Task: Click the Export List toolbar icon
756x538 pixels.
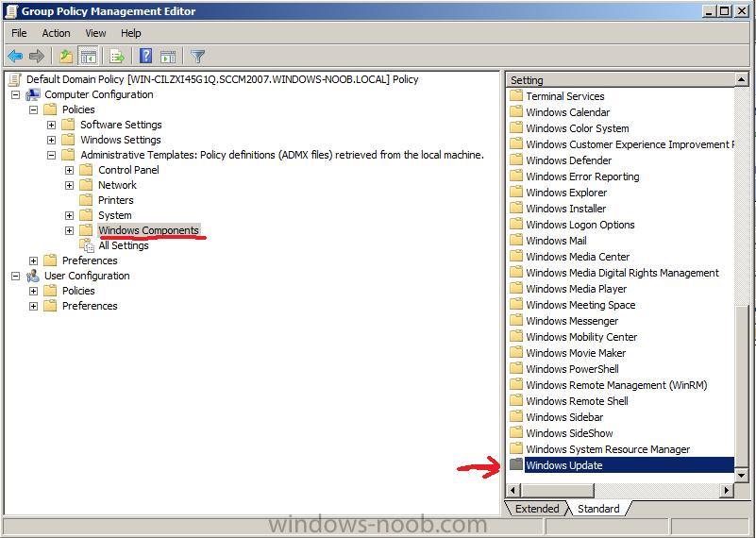Action: pos(117,57)
